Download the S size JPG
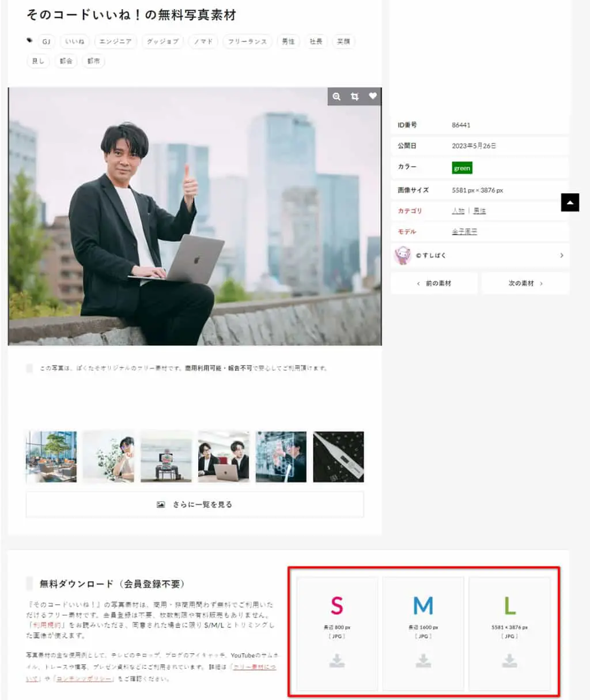Viewport: 590px width, 700px height. pyautogui.click(x=337, y=634)
